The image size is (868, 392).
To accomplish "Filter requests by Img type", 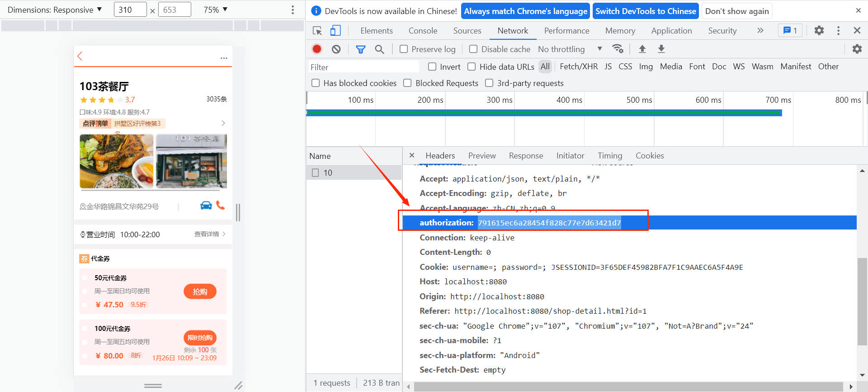I will coord(646,67).
